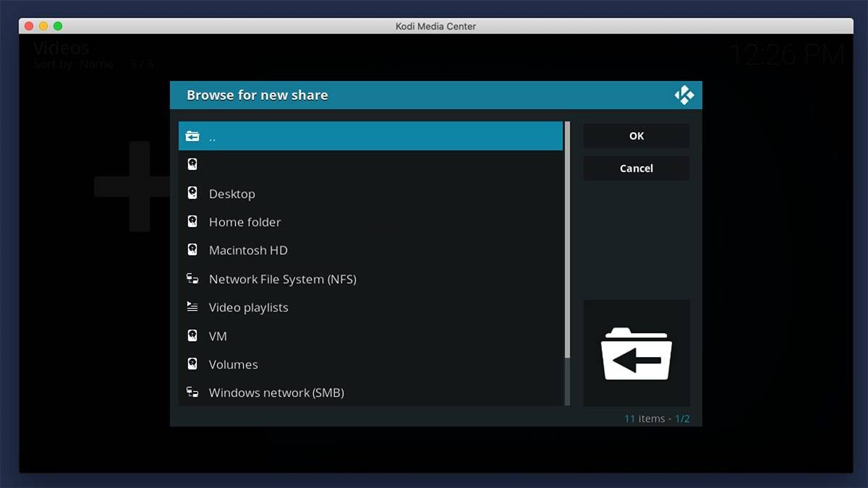Viewport: 868px width, 488px height.
Task: Click the Volumes drive icon
Action: tap(192, 364)
